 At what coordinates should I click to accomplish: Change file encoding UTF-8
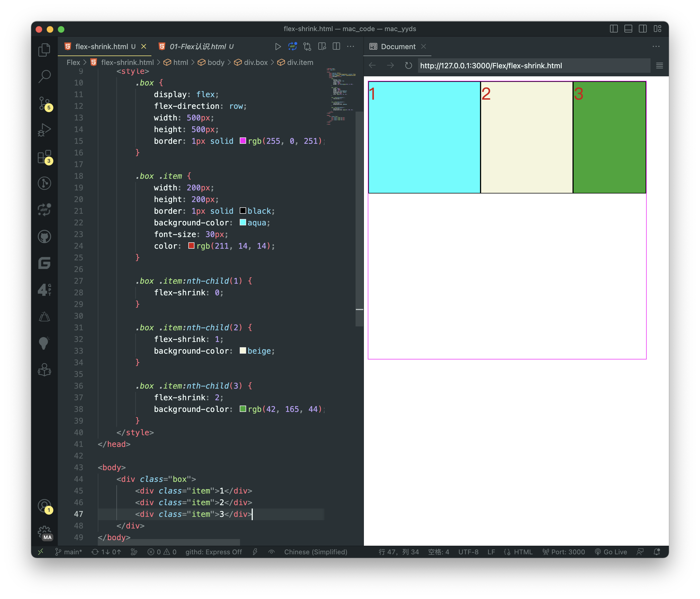(x=468, y=552)
